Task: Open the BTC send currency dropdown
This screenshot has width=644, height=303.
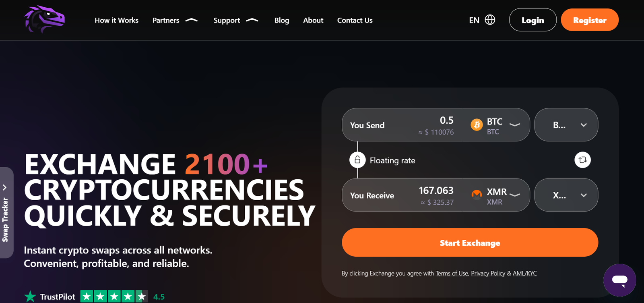Action: pyautogui.click(x=514, y=125)
